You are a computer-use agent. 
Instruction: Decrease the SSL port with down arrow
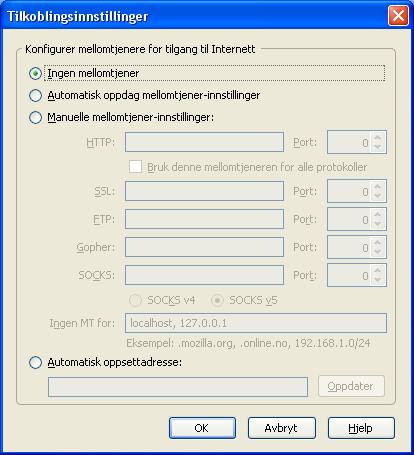click(378, 196)
